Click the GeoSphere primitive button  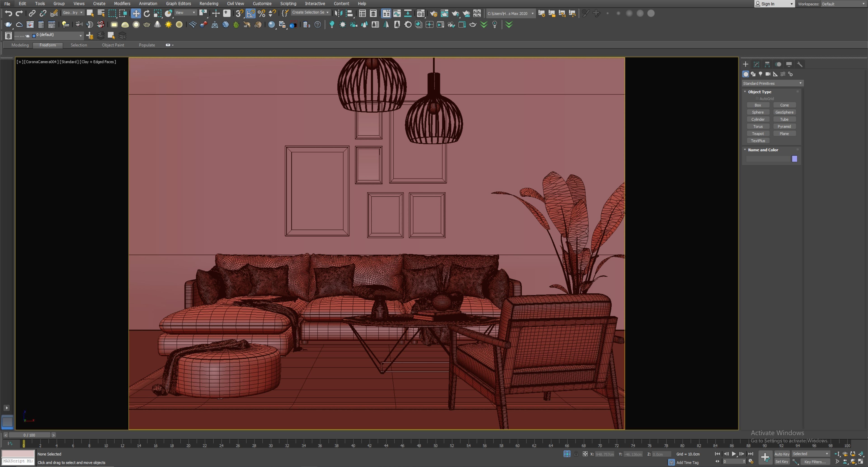tap(784, 112)
